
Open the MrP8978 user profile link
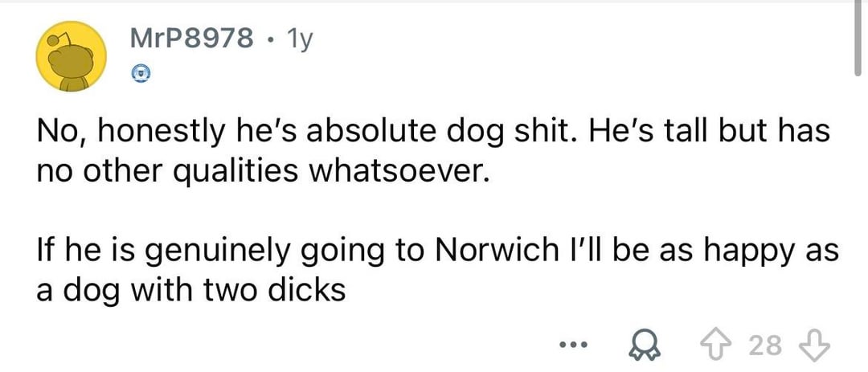point(191,38)
